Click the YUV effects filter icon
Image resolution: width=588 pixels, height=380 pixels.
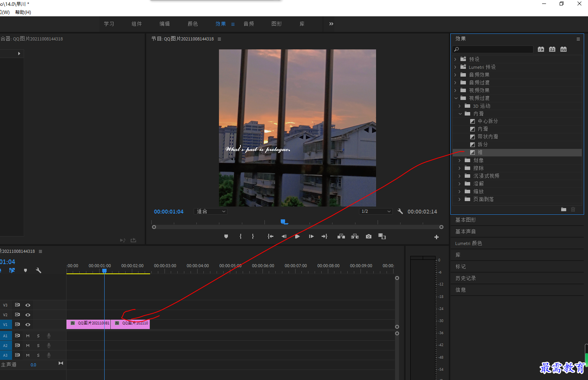click(563, 49)
